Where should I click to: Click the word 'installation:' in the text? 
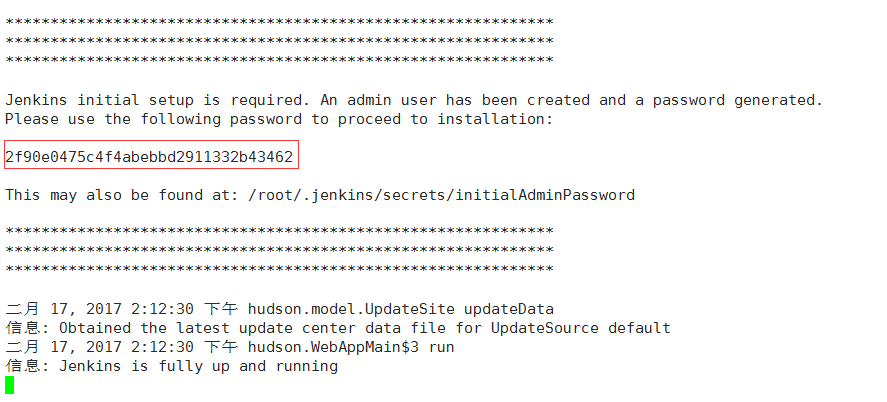pos(495,119)
